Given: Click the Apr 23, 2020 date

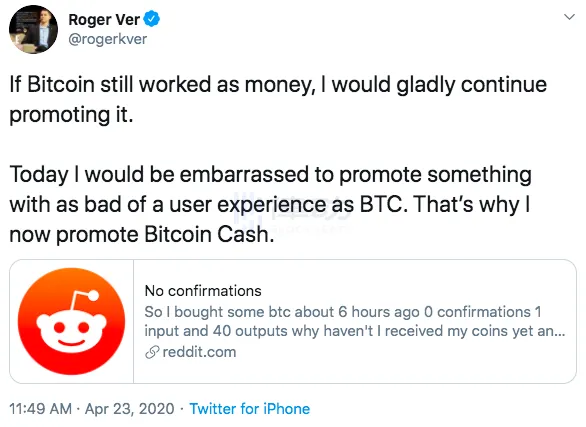Looking at the screenshot, I should click(130, 409).
